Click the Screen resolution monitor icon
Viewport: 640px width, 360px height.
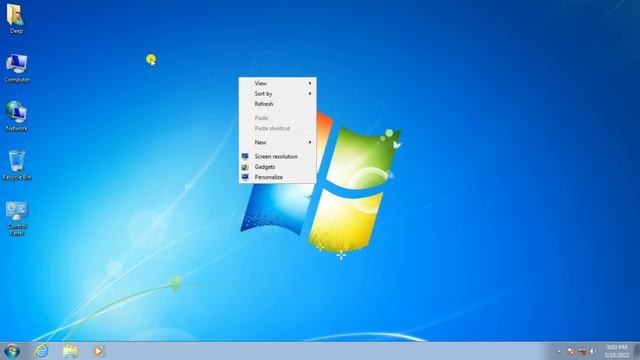click(x=245, y=156)
